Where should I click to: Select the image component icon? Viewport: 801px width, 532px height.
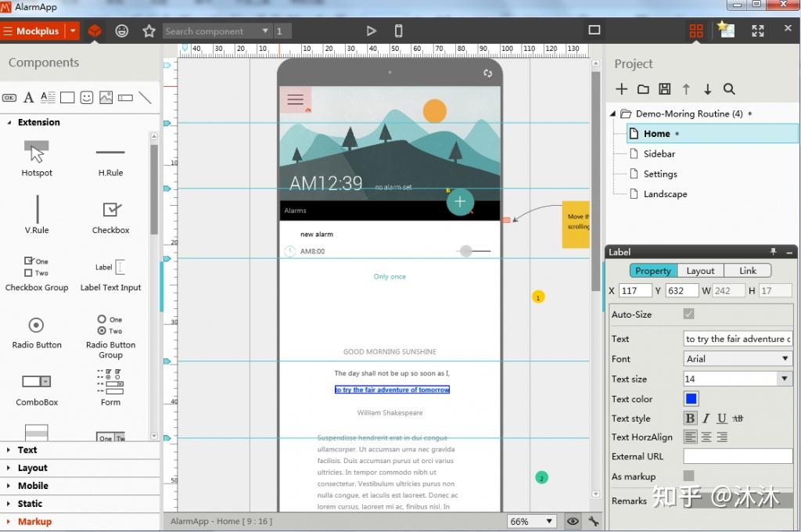[x=106, y=97]
